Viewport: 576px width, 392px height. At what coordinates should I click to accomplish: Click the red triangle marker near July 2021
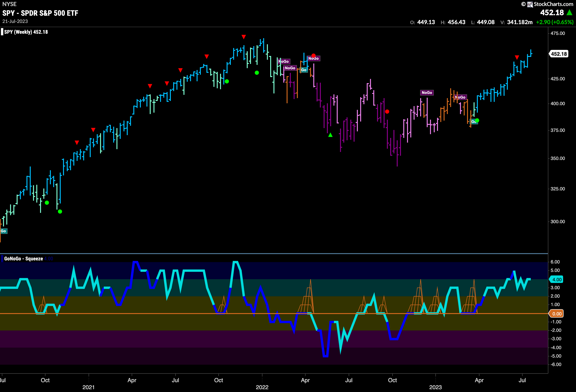180,70
